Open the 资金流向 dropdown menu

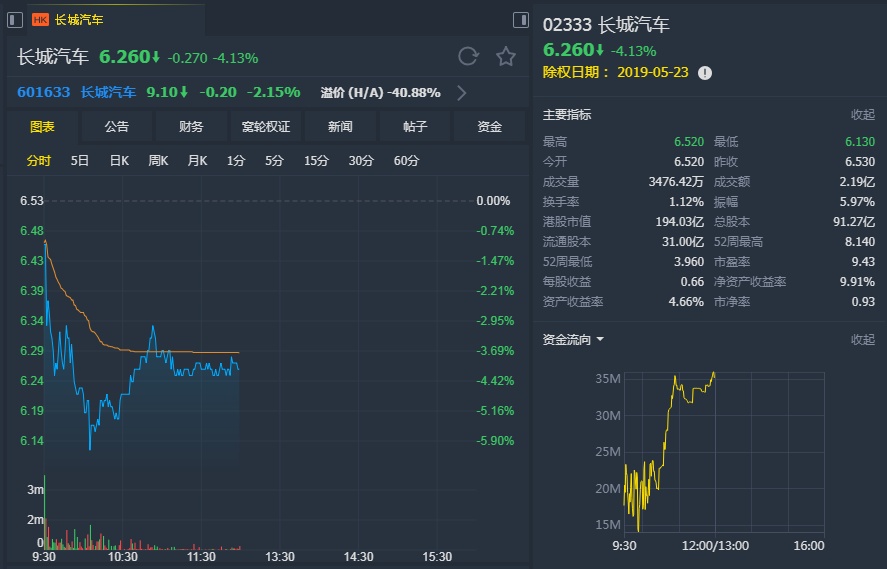[599, 340]
